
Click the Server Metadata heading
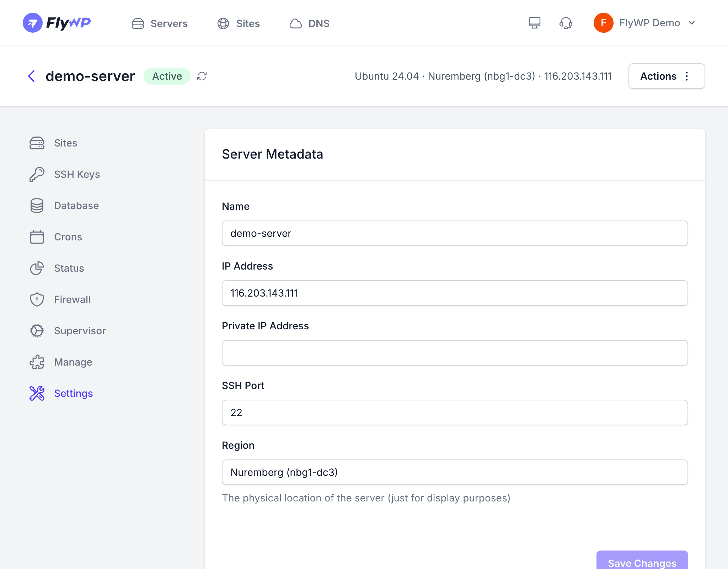[272, 154]
